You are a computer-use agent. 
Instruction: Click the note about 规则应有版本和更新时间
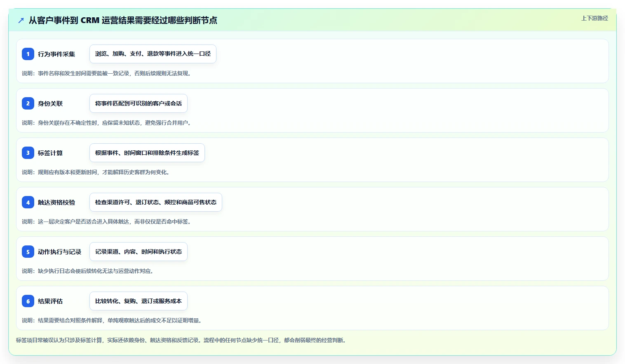(96, 172)
